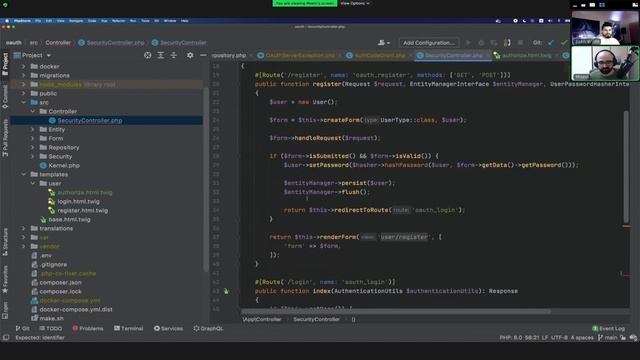This screenshot has height=360, width=640.
Task: Collapse the src folder
Action: [x=24, y=102]
